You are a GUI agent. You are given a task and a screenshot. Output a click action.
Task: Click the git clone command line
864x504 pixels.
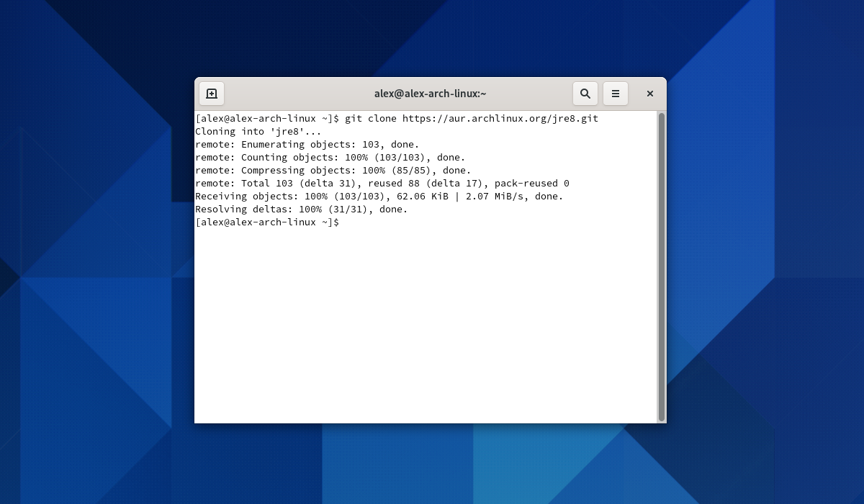click(397, 118)
